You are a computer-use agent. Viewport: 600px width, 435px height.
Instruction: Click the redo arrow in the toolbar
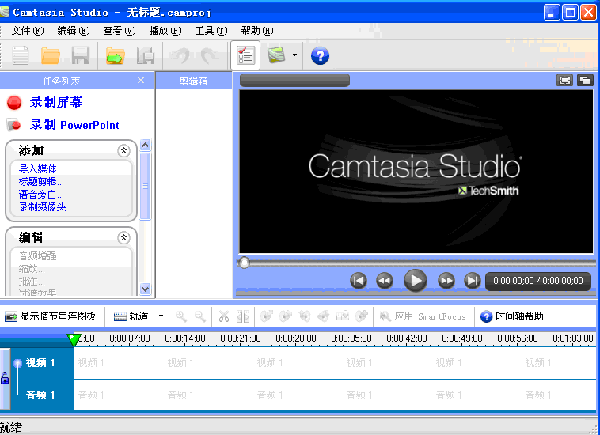209,56
